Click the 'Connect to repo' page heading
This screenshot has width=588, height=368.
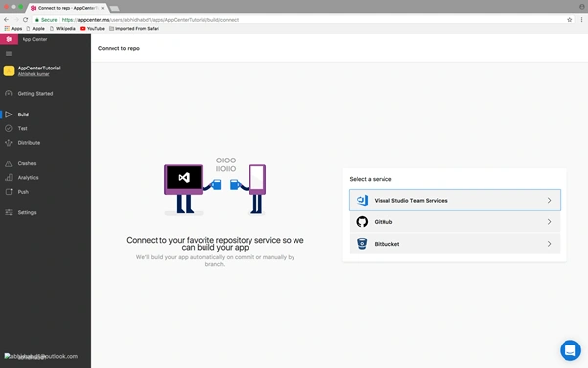pos(118,48)
